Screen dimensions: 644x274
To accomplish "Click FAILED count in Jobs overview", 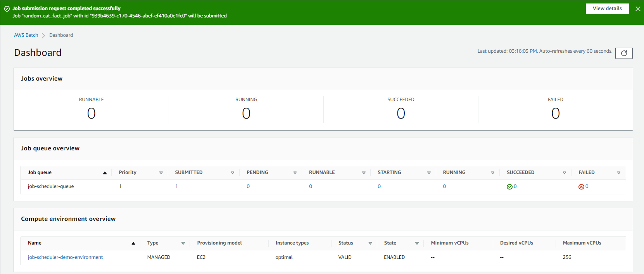I will 556,113.
